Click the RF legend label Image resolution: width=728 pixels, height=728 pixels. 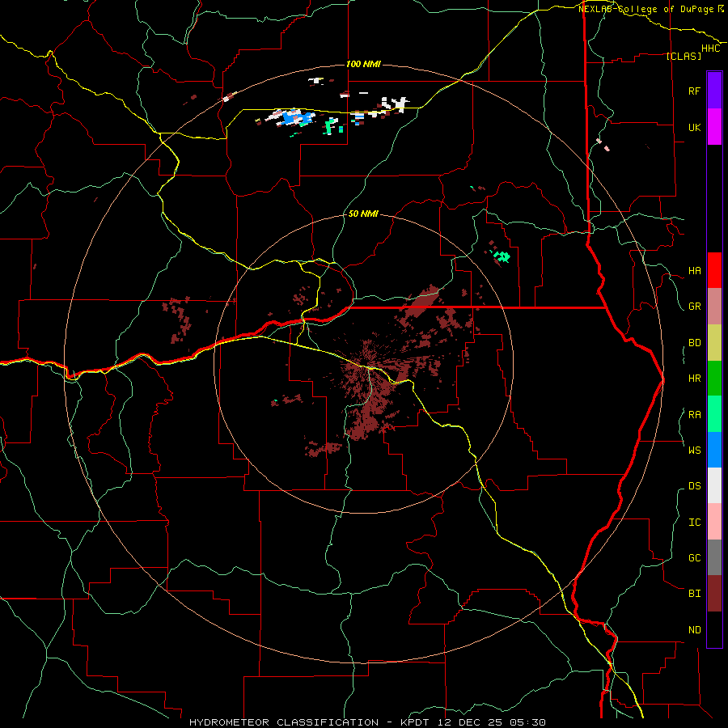pyautogui.click(x=694, y=91)
